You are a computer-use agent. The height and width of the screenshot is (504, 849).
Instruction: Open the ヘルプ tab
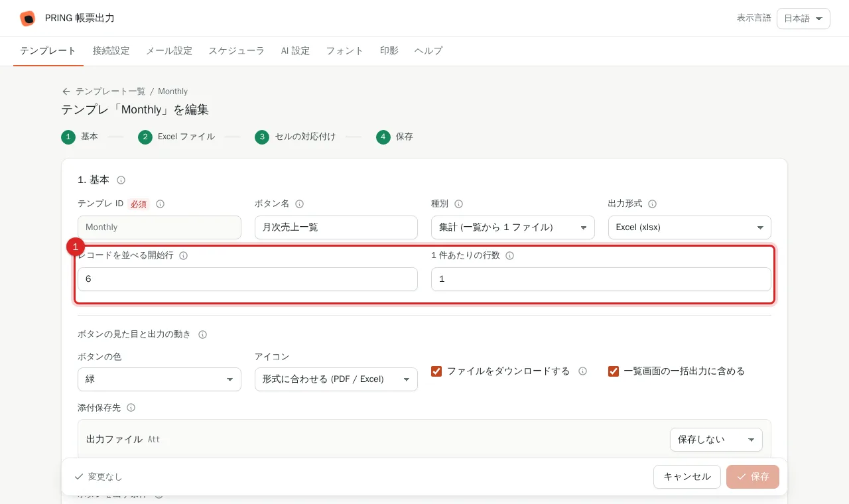click(x=428, y=51)
